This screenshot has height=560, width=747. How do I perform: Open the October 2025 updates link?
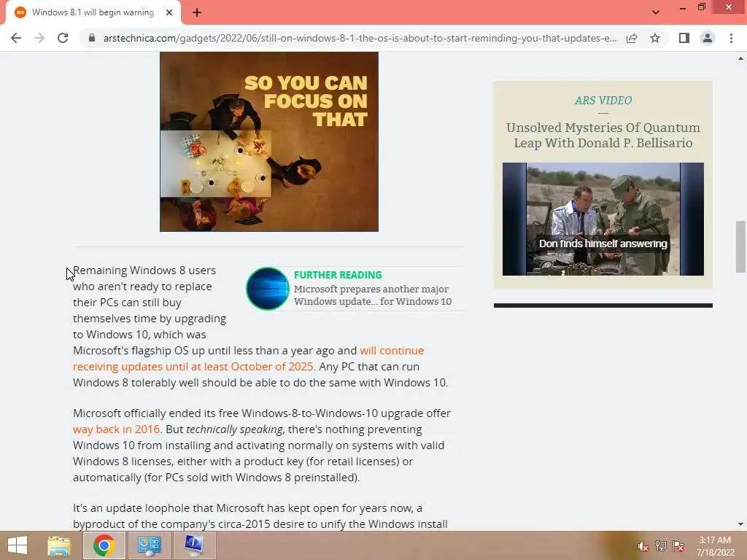(248, 359)
